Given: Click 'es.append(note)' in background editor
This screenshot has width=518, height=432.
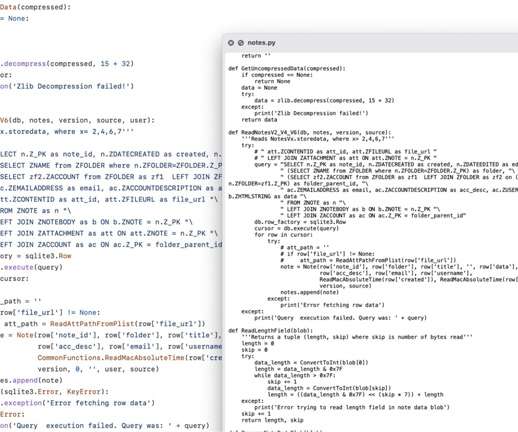Looking at the screenshot, I should (x=31, y=380).
